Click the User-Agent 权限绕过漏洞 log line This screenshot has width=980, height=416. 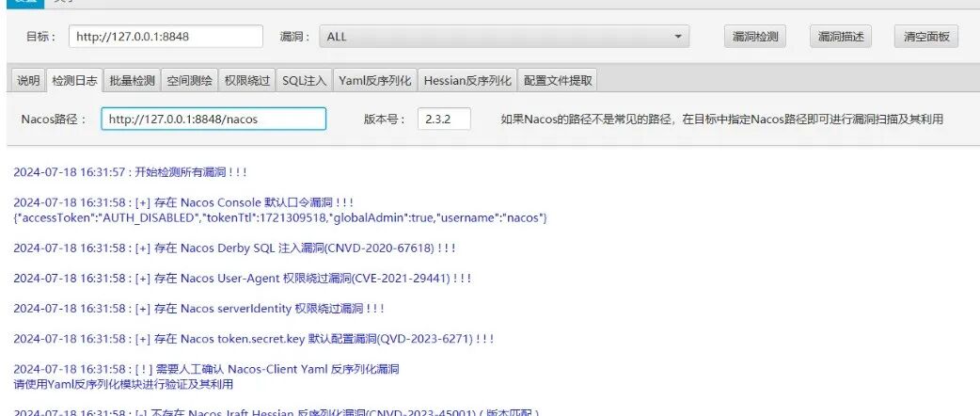point(242,279)
